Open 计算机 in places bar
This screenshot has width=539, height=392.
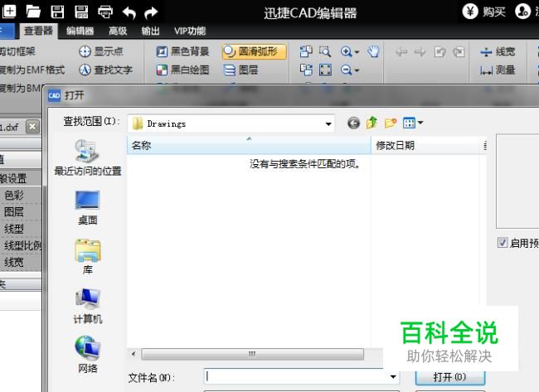coord(88,306)
